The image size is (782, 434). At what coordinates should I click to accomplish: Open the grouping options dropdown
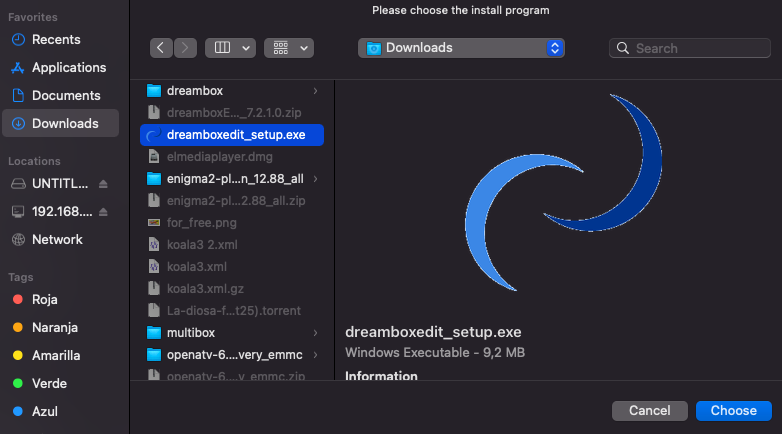pyautogui.click(x=289, y=48)
